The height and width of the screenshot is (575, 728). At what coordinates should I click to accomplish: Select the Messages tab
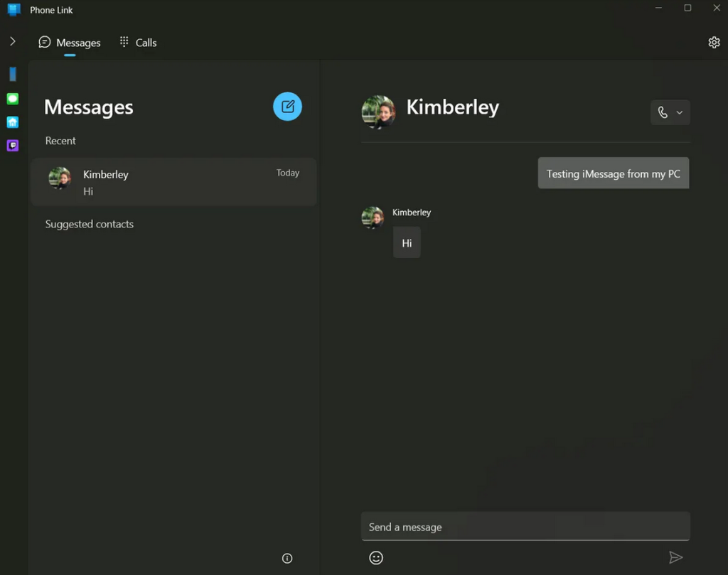70,43
